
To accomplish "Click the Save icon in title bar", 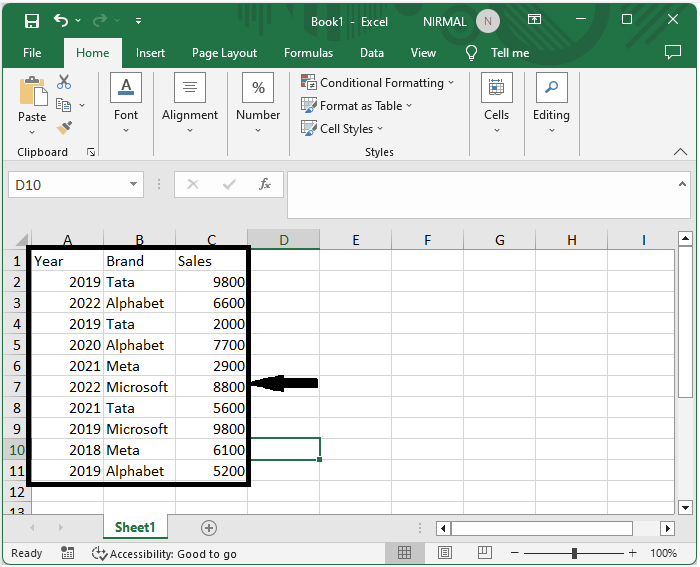I will [x=32, y=21].
